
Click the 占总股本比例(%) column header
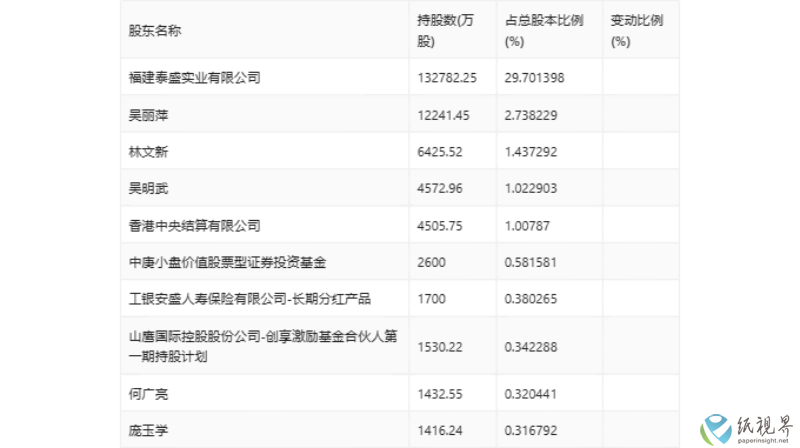click(544, 31)
